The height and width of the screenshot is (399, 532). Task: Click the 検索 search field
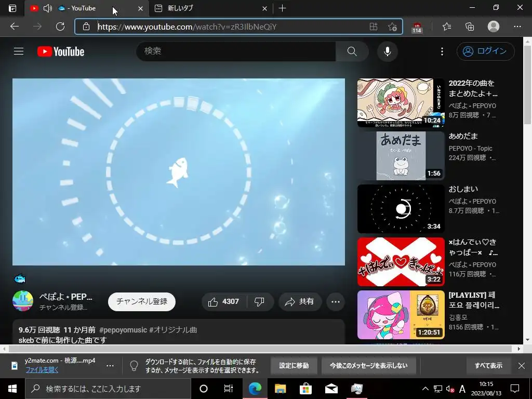click(236, 51)
